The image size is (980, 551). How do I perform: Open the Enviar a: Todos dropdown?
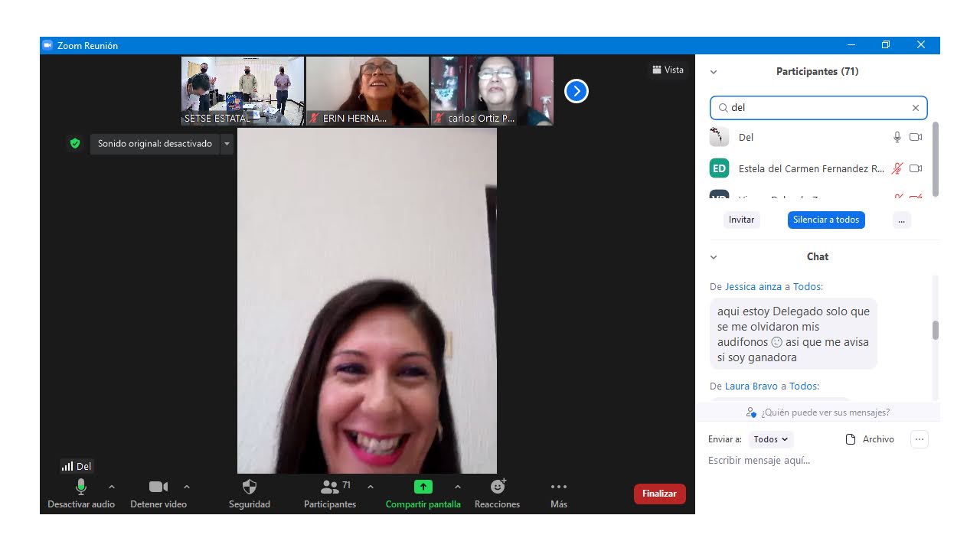pyautogui.click(x=771, y=439)
